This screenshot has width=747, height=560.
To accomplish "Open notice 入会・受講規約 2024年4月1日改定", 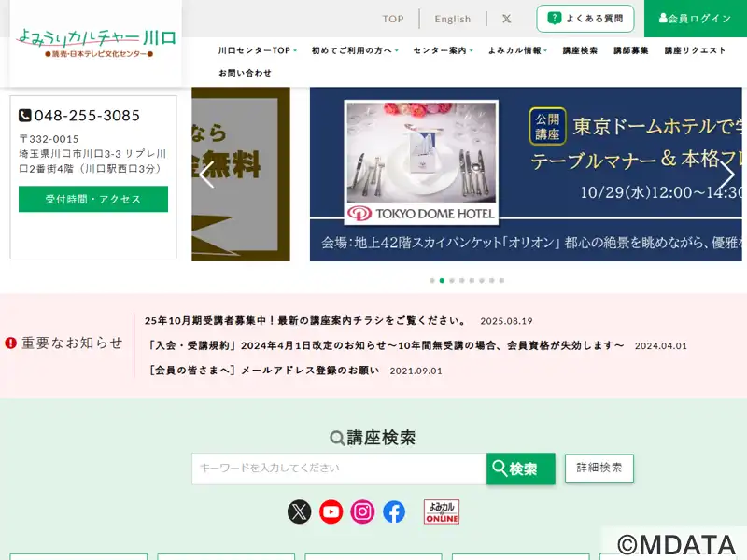I will pyautogui.click(x=385, y=345).
